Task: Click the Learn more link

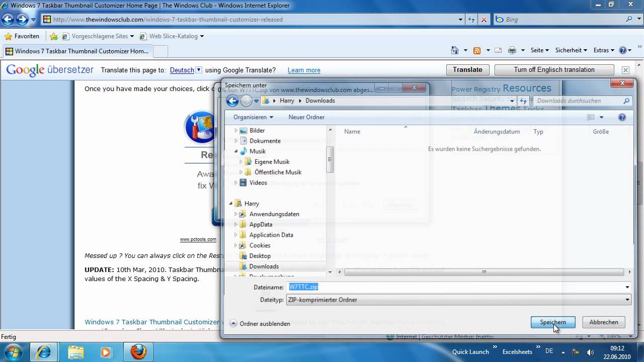Action: (304, 70)
